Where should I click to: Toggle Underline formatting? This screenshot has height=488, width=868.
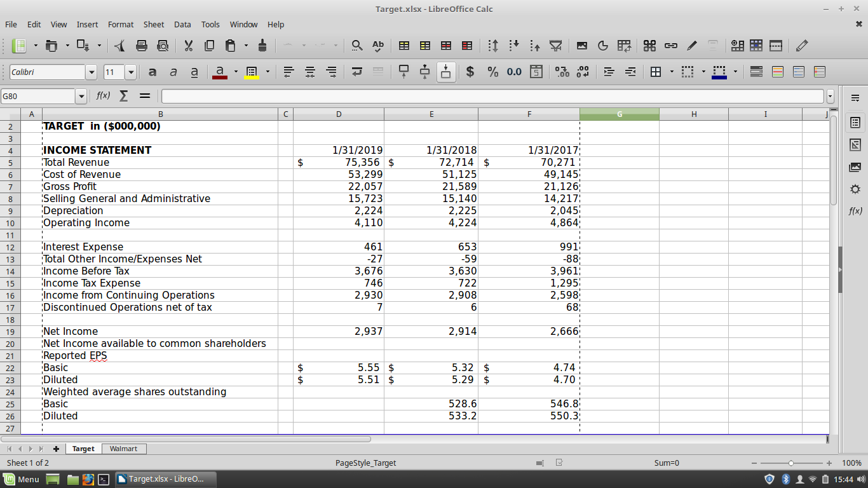point(194,72)
